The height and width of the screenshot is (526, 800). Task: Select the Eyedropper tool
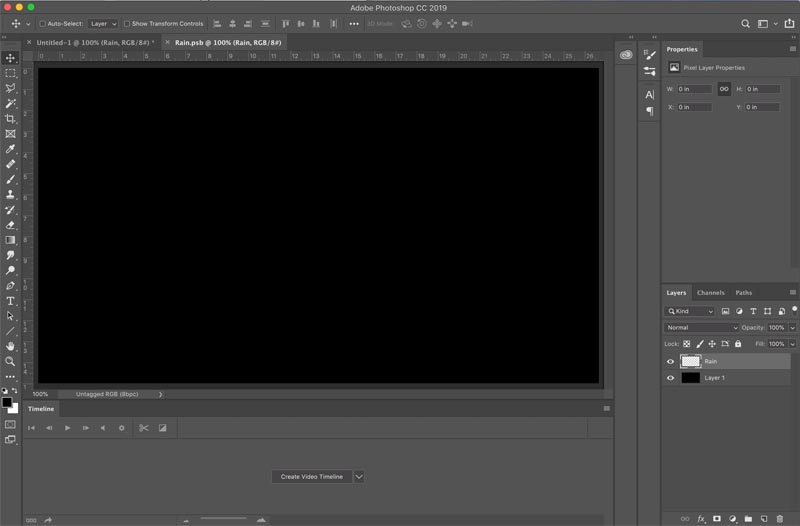pyautogui.click(x=10, y=149)
